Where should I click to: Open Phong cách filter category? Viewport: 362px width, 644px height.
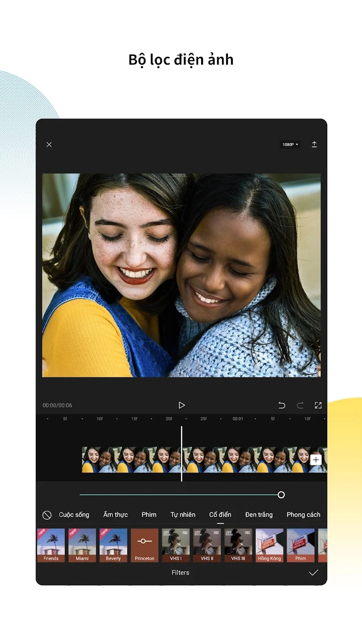tap(303, 515)
